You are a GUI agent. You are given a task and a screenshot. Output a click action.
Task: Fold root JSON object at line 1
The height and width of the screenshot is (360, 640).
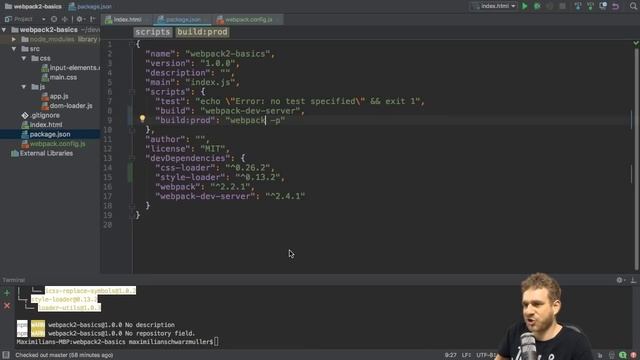coord(132,44)
